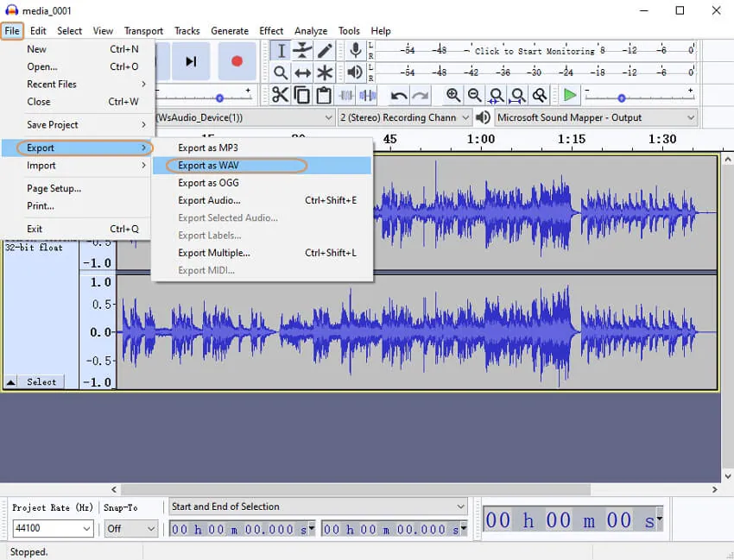Select the Selection (I-beam) tool
This screenshot has height=560, width=734.
281,51
